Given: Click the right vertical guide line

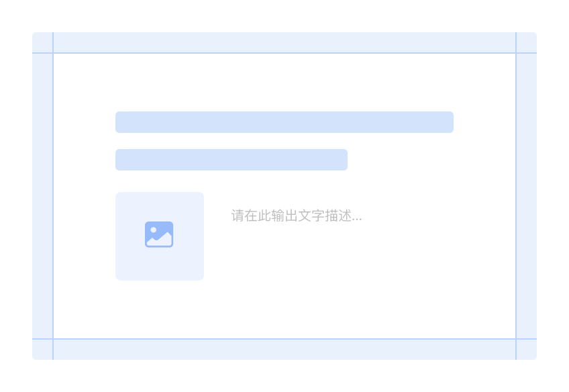Looking at the screenshot, I should (515, 196).
